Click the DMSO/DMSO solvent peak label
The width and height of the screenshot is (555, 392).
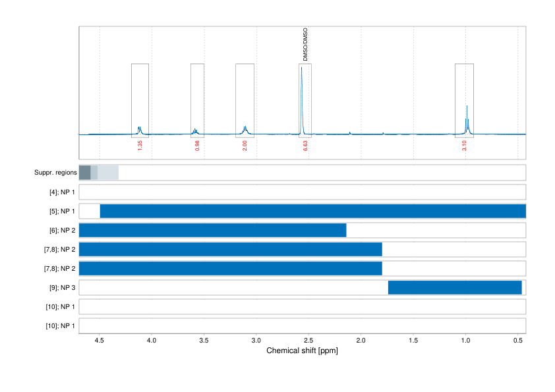[x=304, y=43]
